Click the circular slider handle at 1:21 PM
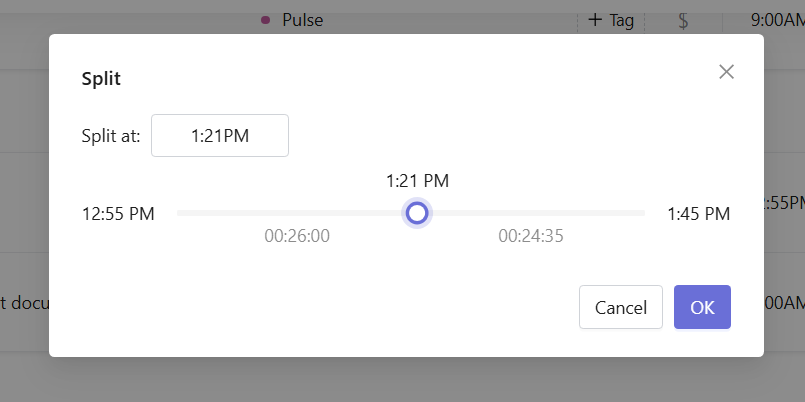 coord(417,213)
